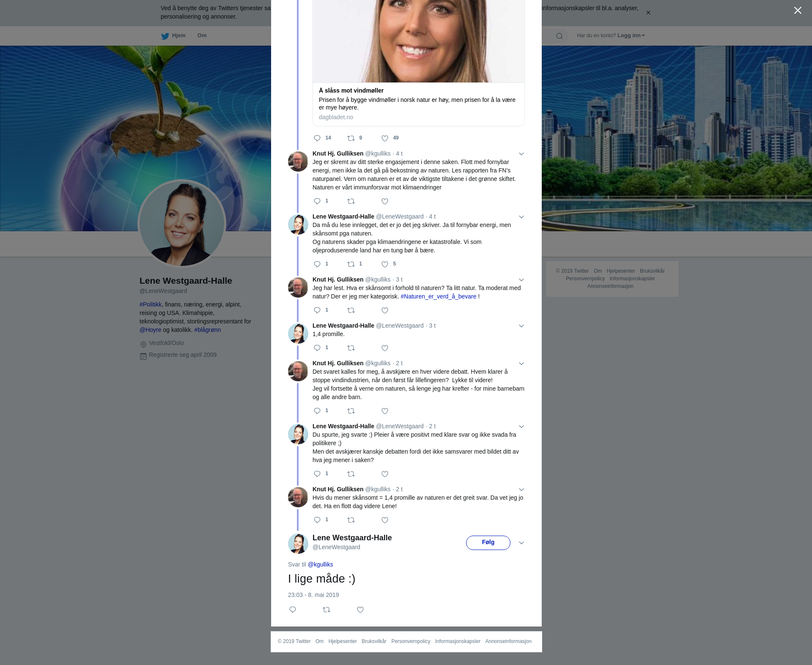Viewport: 812px width, 665px height.
Task: Close the tweet overlay with the X
Action: point(798,11)
